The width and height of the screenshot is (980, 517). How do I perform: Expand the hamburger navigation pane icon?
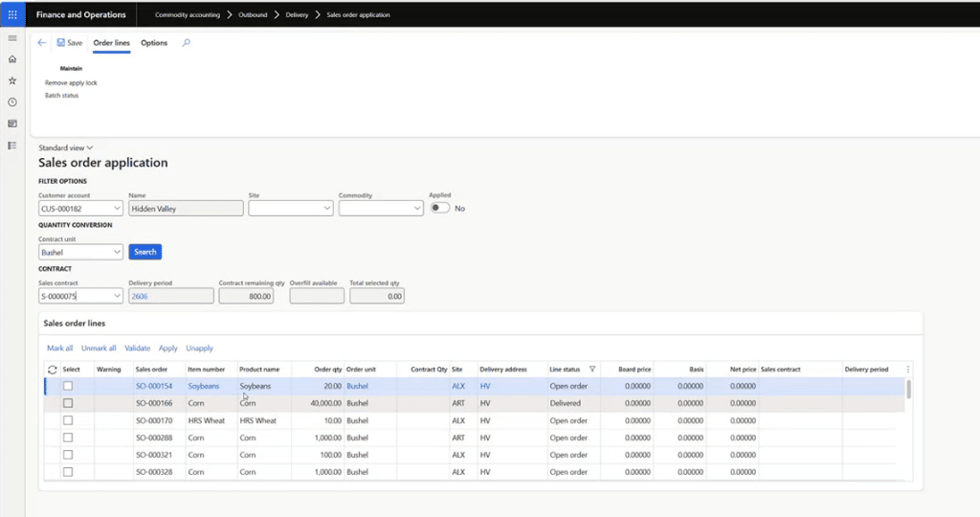pyautogui.click(x=12, y=38)
